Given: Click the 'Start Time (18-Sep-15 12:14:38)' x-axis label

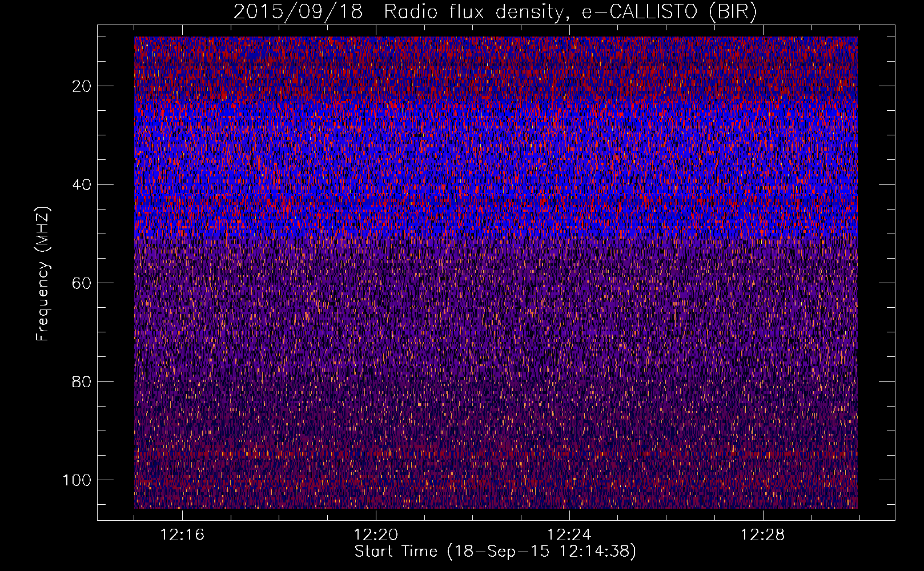Looking at the screenshot, I should (x=495, y=552).
